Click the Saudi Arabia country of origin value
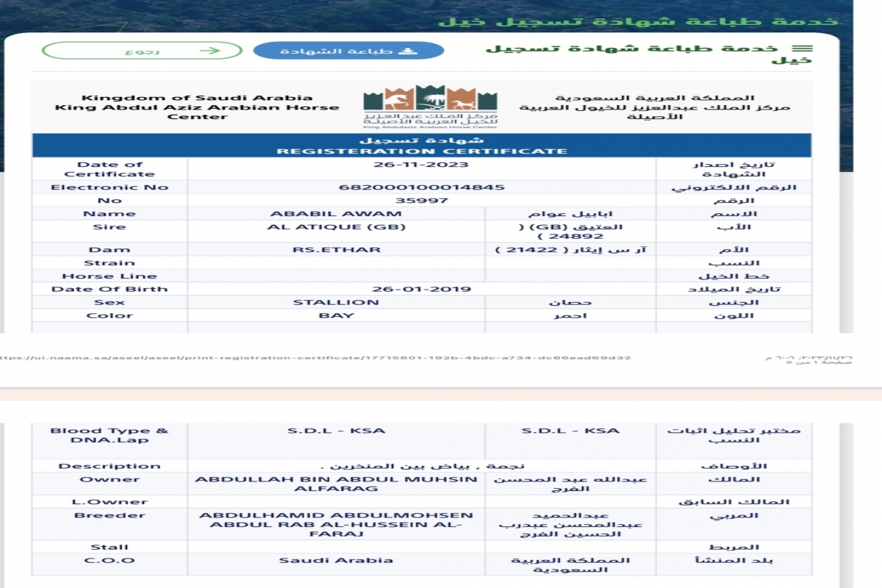 (336, 560)
